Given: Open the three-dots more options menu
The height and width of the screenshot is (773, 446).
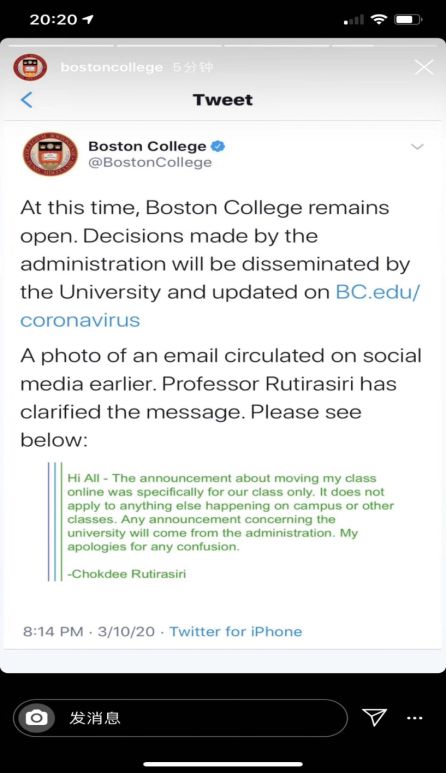Looking at the screenshot, I should point(414,718).
